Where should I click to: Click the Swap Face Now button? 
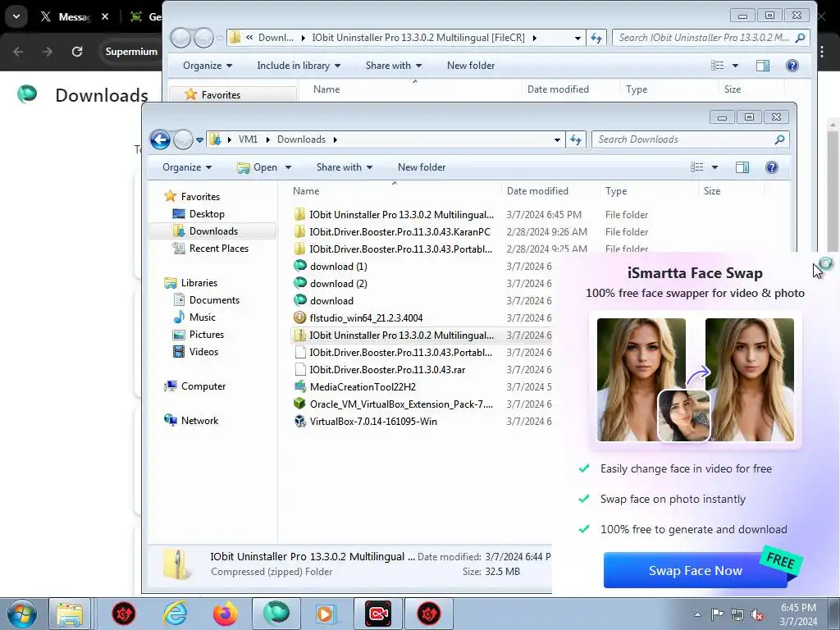pos(696,571)
